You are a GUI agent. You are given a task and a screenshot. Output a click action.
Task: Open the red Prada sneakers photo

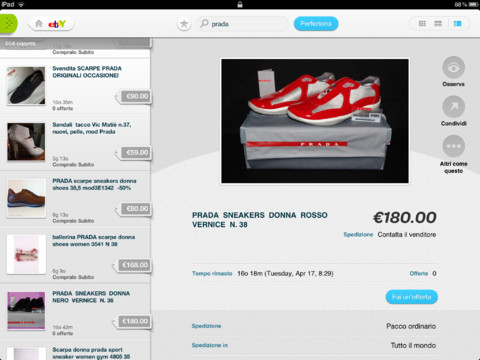315,121
